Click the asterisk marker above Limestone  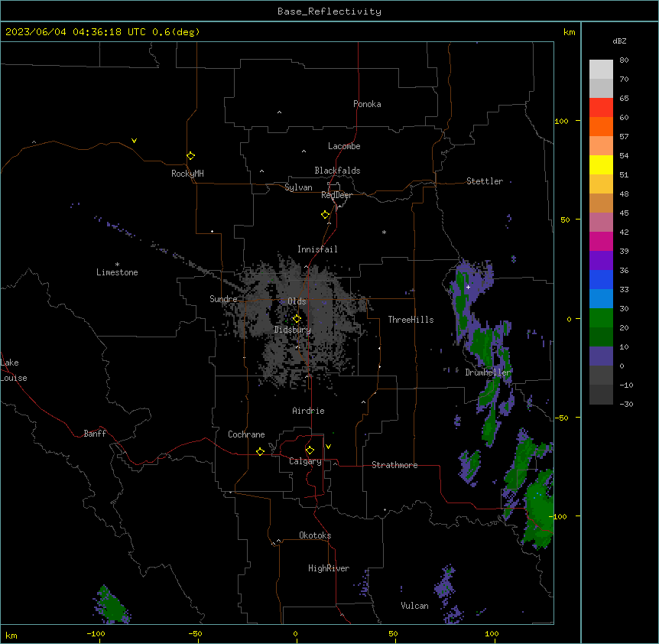pos(117,265)
